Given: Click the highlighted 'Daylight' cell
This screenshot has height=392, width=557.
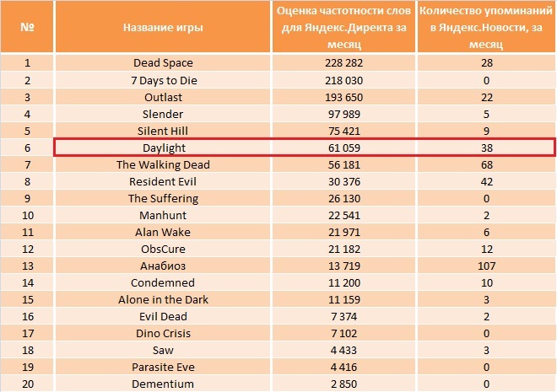Looking at the screenshot, I should (x=163, y=148).
